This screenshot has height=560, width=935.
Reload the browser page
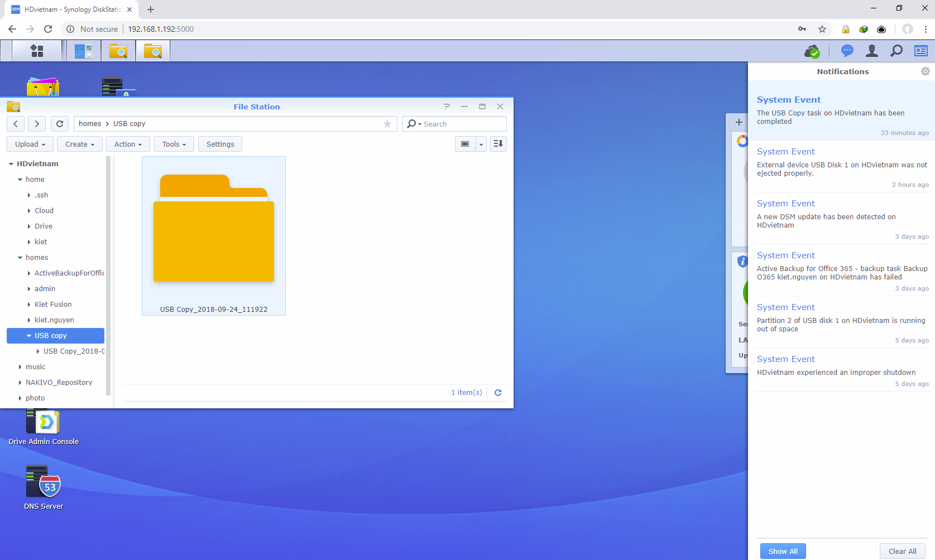(48, 29)
